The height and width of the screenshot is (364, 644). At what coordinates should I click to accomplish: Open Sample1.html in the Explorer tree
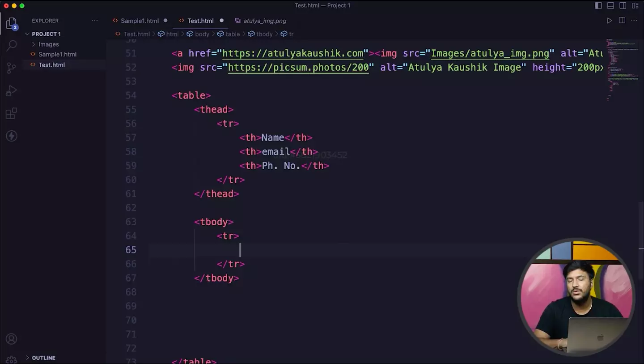click(57, 54)
